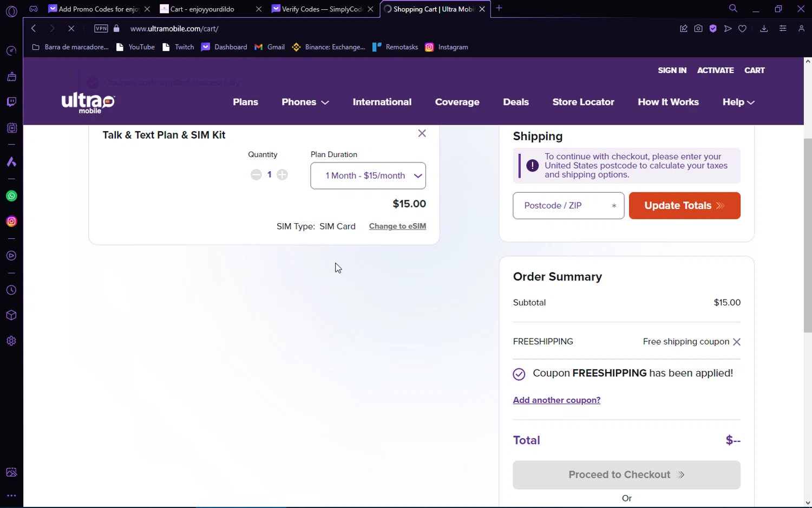
Task: Toggle the VPN badge in address bar
Action: tap(101, 29)
